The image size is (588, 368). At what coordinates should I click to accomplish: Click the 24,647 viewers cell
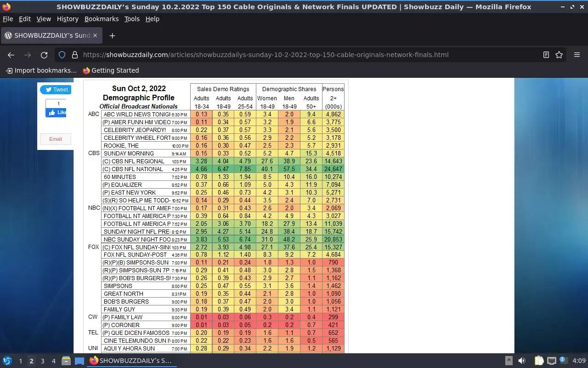pos(333,169)
